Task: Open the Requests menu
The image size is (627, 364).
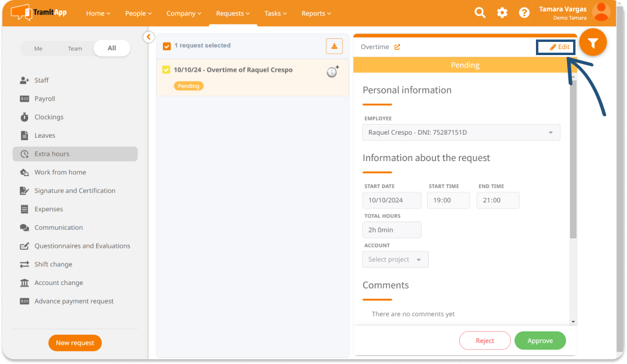Action: pos(233,13)
